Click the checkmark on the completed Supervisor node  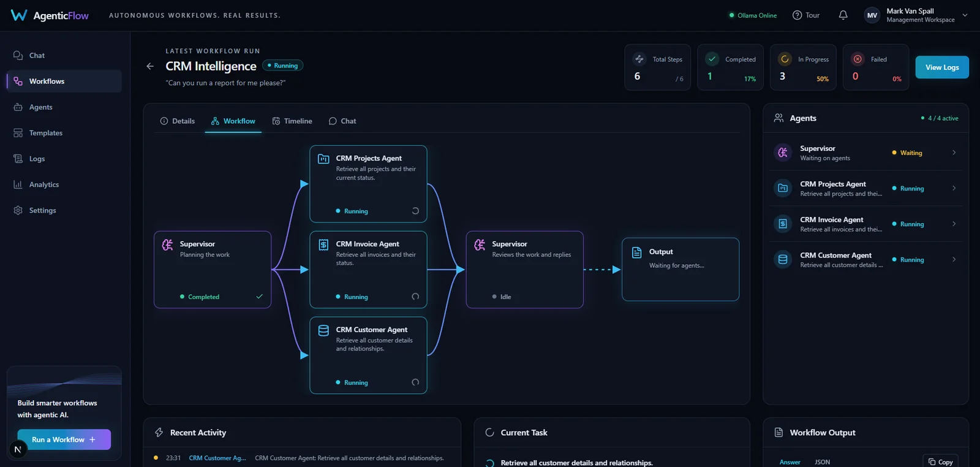pyautogui.click(x=259, y=297)
